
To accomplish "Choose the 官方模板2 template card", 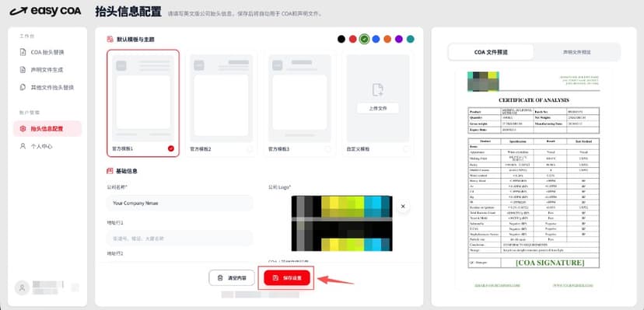I will pyautogui.click(x=221, y=103).
